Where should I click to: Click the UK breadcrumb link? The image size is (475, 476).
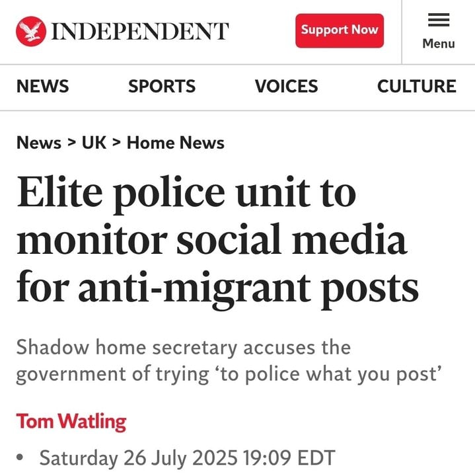94,142
